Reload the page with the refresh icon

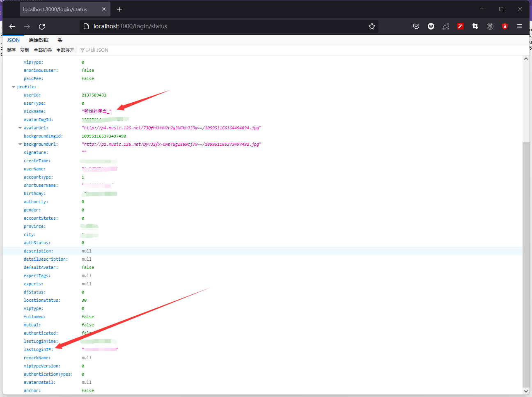[42, 26]
